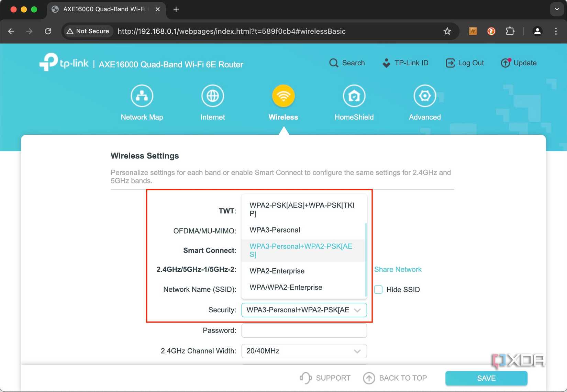
Task: Click the SAVE button
Action: pos(486,378)
